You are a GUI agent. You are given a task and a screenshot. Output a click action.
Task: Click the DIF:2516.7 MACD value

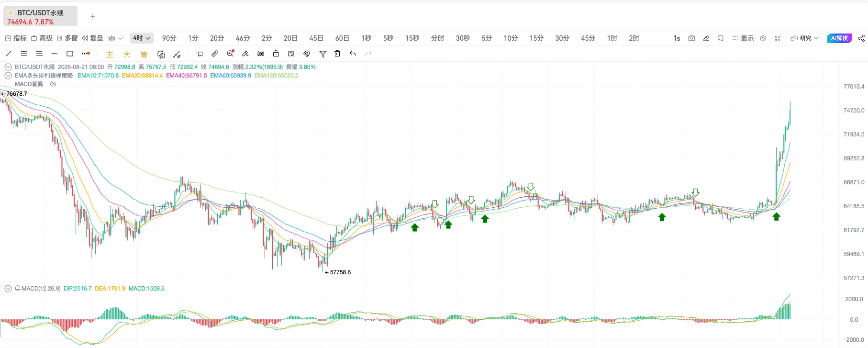78,289
